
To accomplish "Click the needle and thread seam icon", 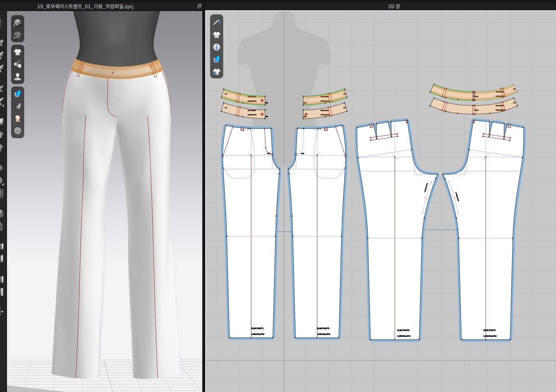I will [x=217, y=23].
